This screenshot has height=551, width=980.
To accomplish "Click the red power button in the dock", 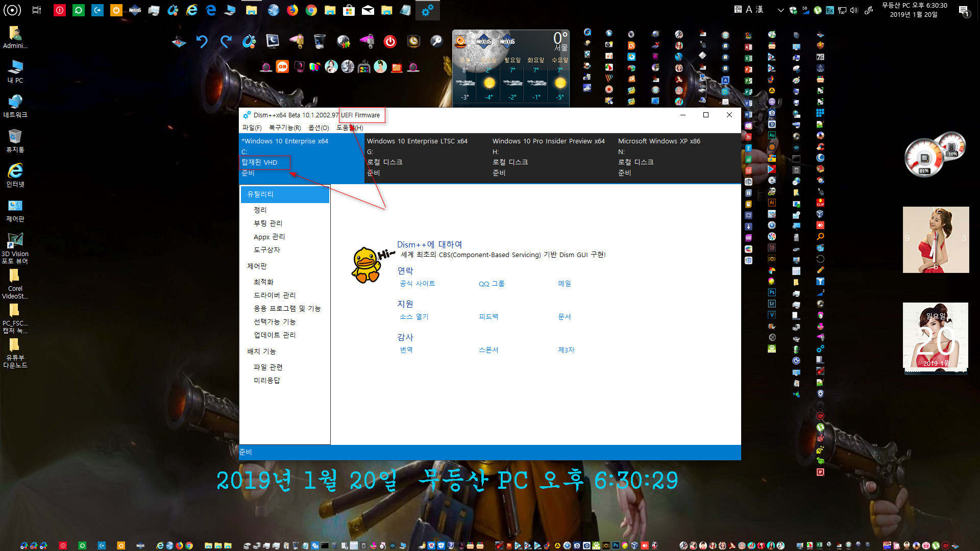I will pyautogui.click(x=390, y=42).
